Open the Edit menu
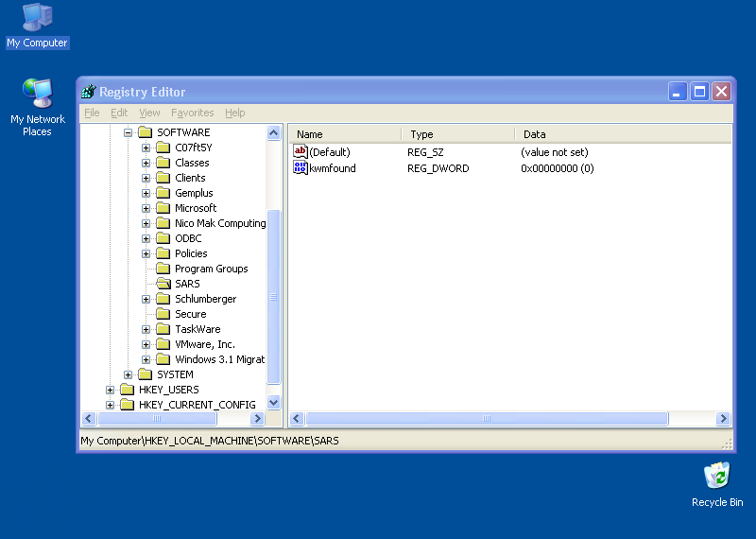 (x=119, y=113)
